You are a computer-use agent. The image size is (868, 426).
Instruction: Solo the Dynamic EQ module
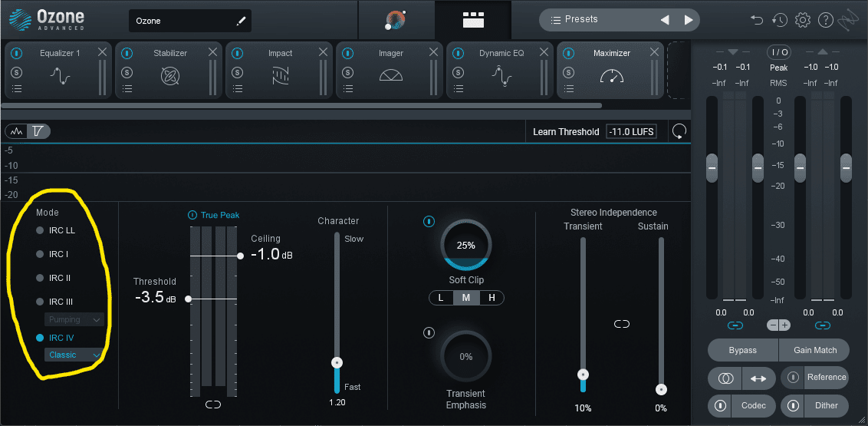pos(459,72)
